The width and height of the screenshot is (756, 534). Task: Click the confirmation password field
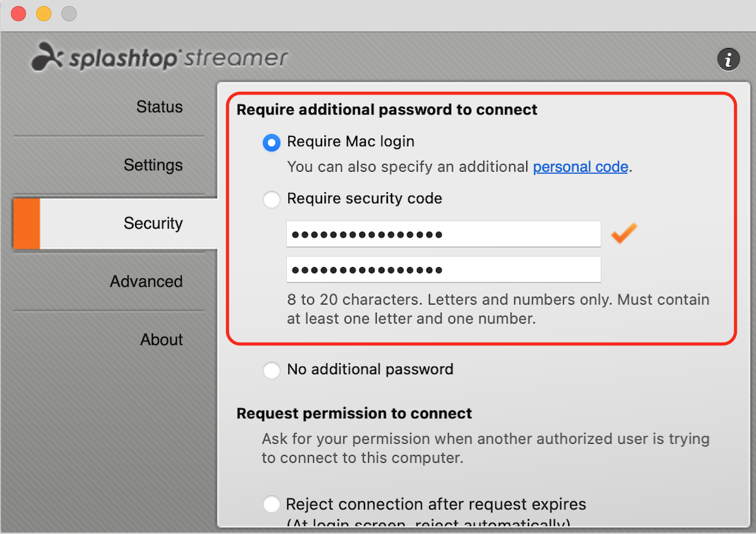click(x=443, y=270)
